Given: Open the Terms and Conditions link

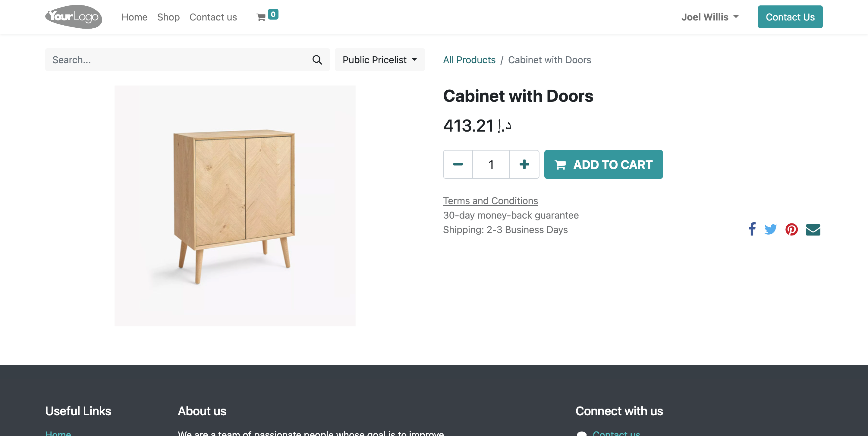Looking at the screenshot, I should click(490, 201).
